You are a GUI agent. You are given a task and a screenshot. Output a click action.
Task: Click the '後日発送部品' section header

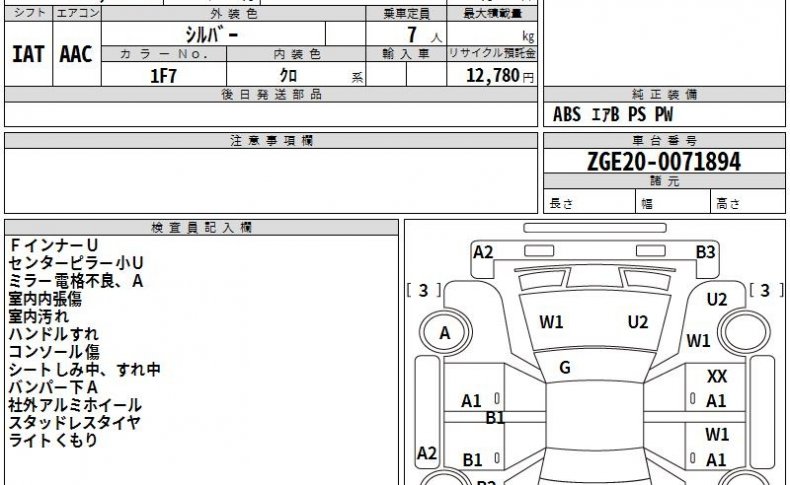pos(271,94)
